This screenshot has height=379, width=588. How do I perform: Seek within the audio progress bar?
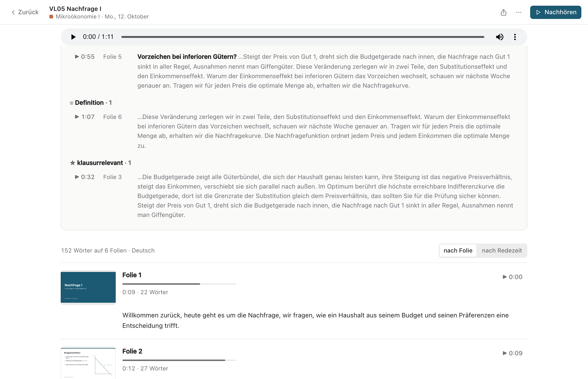click(303, 37)
